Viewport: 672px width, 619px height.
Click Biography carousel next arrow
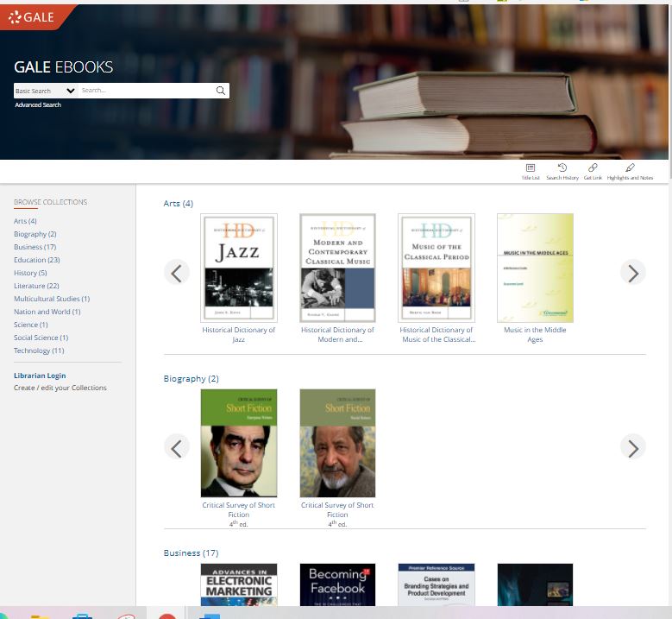632,448
